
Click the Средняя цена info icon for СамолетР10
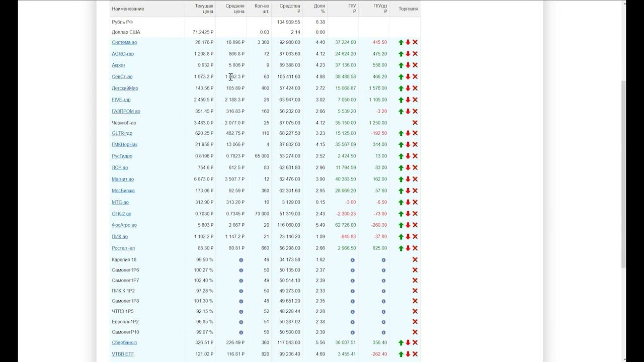coord(241,332)
